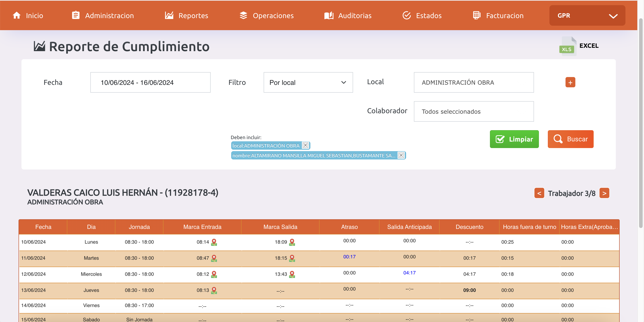Click the green Limpiar button
Image resolution: width=644 pixels, height=322 pixels.
pyautogui.click(x=514, y=139)
